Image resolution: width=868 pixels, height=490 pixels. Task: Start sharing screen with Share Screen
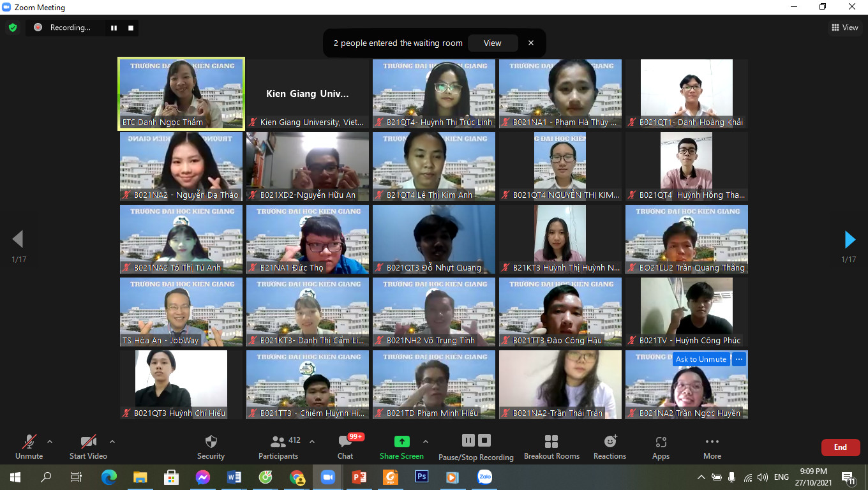[x=401, y=446]
